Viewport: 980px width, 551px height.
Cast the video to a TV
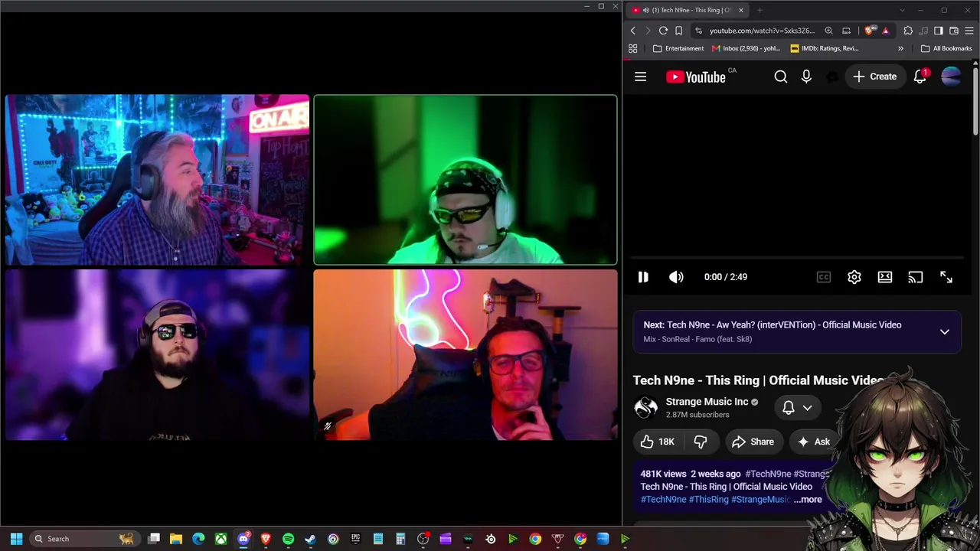pyautogui.click(x=916, y=277)
